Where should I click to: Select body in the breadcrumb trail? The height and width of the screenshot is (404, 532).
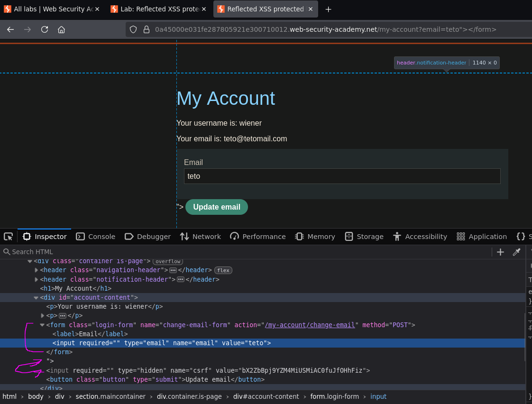coord(36,396)
